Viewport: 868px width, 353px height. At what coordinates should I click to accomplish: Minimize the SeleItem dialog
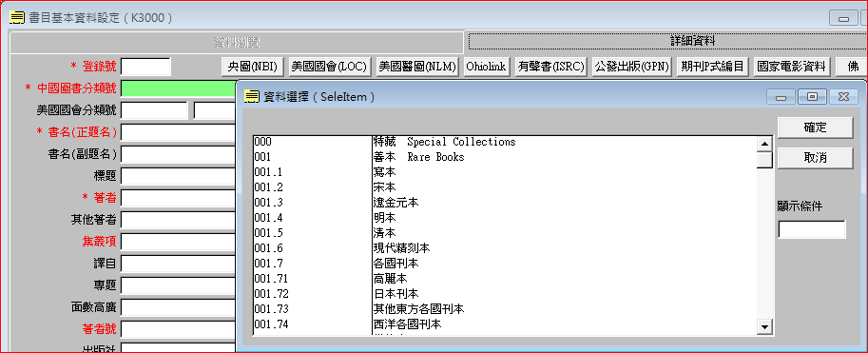(781, 96)
